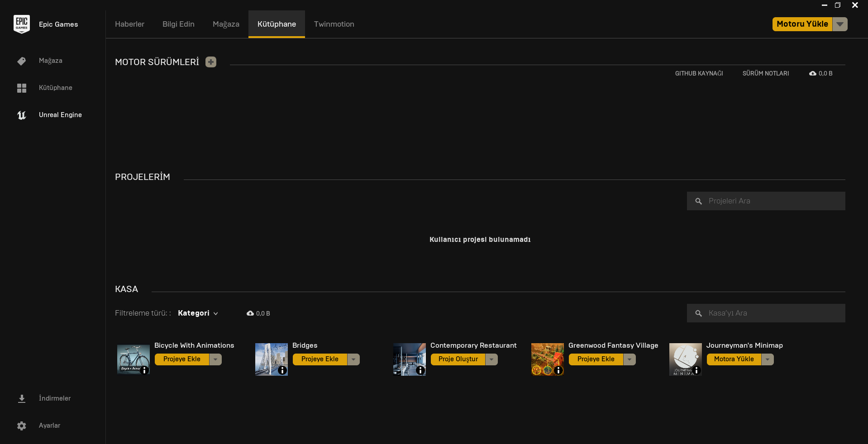Click the Kullanıcı projesi bulunamadı message

click(480, 240)
